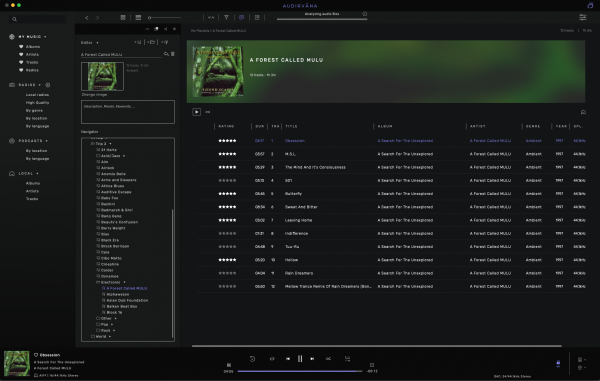
Task: Expand the RADIOS section dropdown
Action: [39, 85]
